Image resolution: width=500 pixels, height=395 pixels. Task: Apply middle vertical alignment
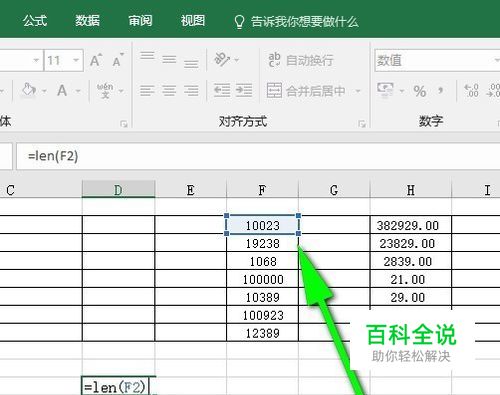click(169, 60)
